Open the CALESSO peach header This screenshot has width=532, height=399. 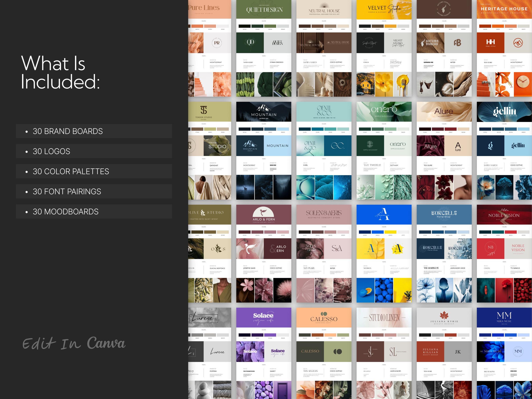point(324,317)
